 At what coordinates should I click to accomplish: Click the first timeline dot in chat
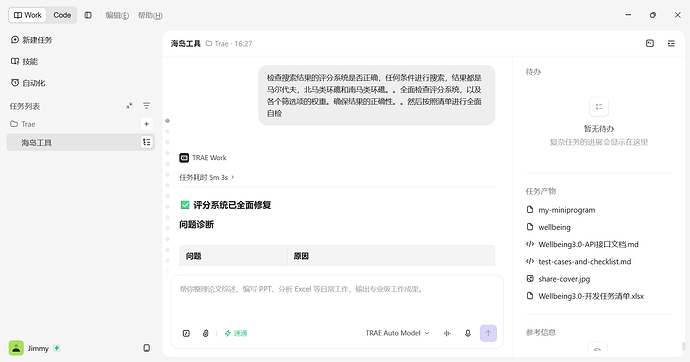click(167, 121)
